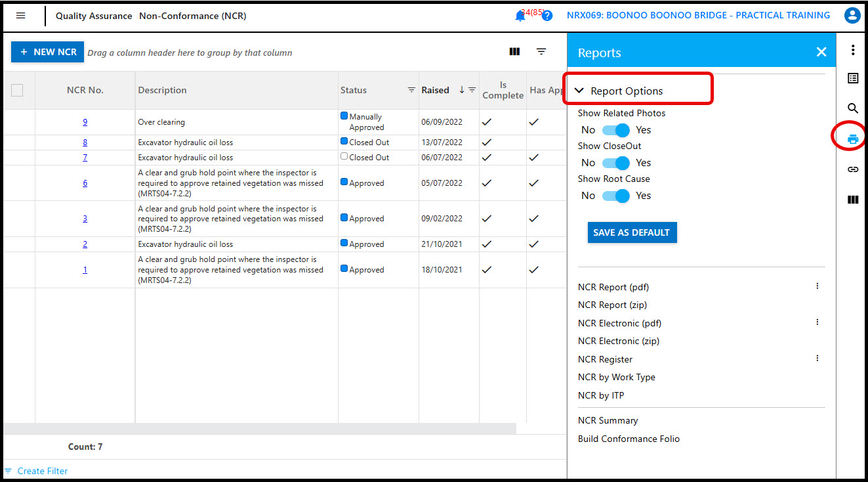Image resolution: width=868 pixels, height=482 pixels.
Task: Tick the select-all header checkbox
Action: [x=17, y=91]
